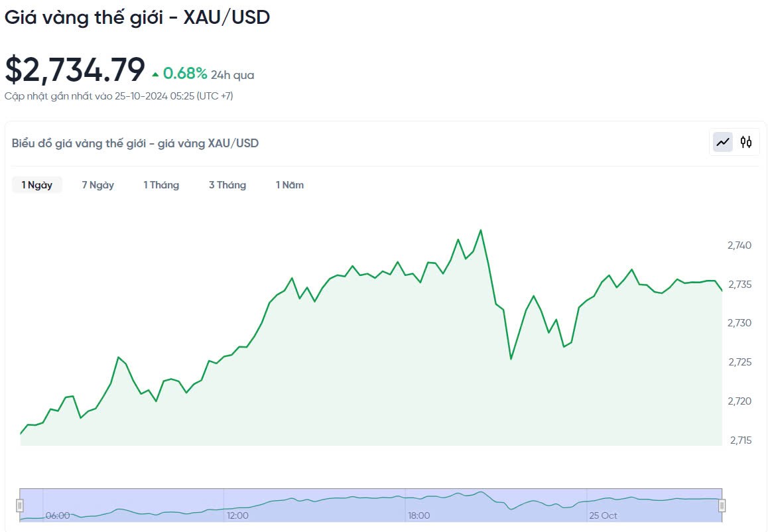The width and height of the screenshot is (768, 532).
Task: Switch to candlestick chart icon
Action: [746, 141]
